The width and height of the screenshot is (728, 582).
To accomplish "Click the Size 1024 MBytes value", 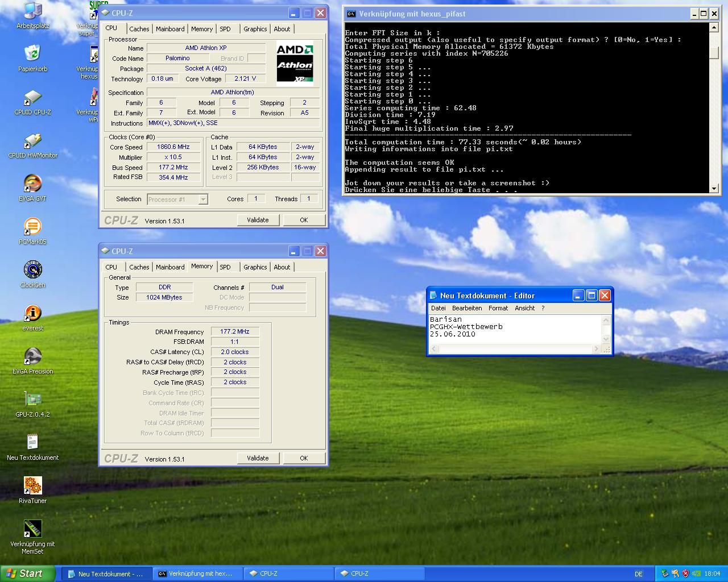I will 164,297.
